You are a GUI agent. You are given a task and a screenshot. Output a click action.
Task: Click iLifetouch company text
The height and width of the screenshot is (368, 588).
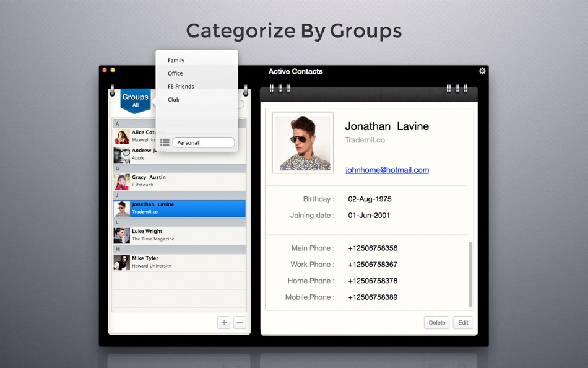142,185
